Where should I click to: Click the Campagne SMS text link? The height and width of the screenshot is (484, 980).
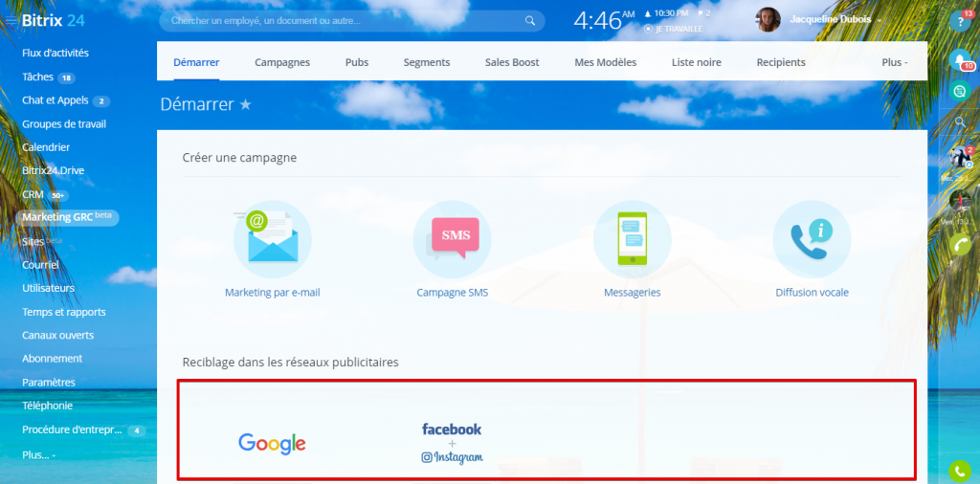pyautogui.click(x=453, y=293)
